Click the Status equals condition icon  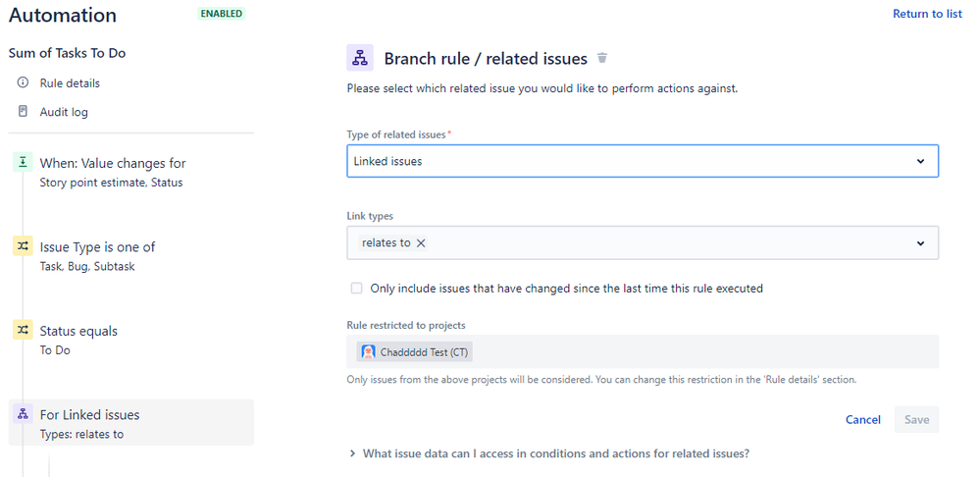[x=23, y=330]
